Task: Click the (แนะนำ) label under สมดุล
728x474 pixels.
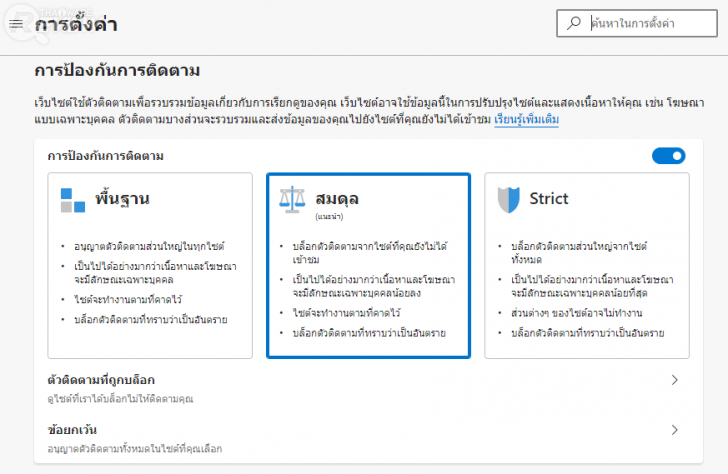Action: (329, 216)
